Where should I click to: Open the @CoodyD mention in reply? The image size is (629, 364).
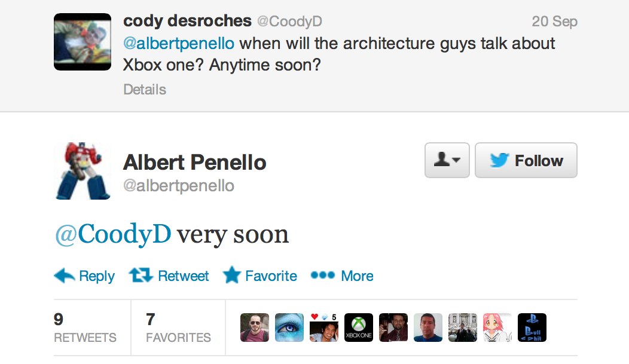pos(113,234)
